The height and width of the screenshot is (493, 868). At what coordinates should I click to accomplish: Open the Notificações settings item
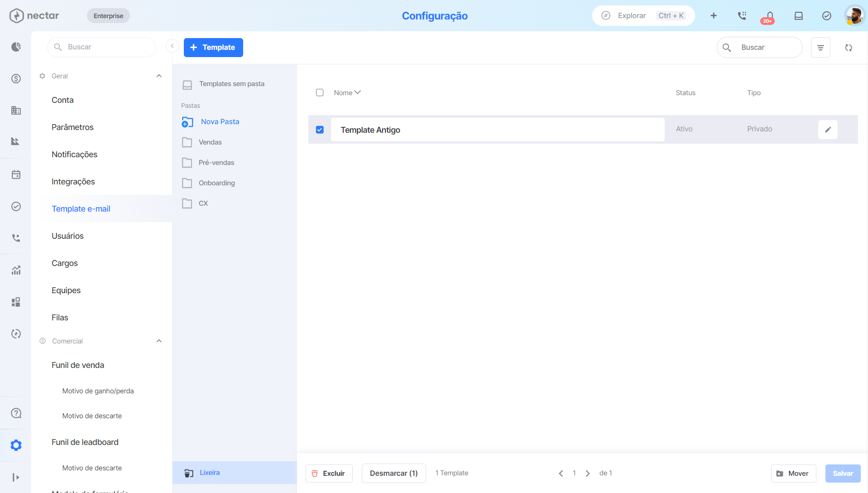(74, 155)
